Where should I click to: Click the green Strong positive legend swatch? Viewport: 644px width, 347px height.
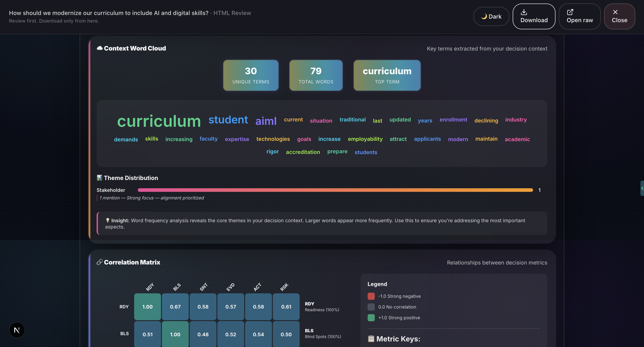click(x=371, y=318)
